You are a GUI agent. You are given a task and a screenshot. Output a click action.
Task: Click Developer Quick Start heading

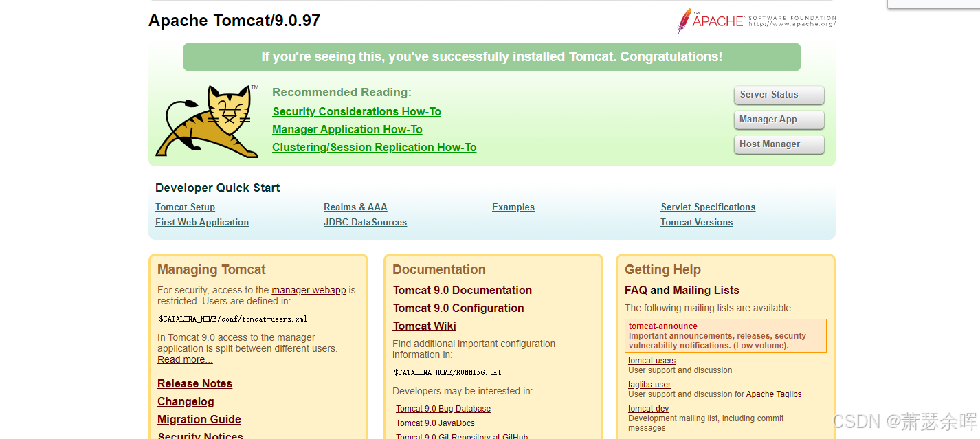pos(218,188)
